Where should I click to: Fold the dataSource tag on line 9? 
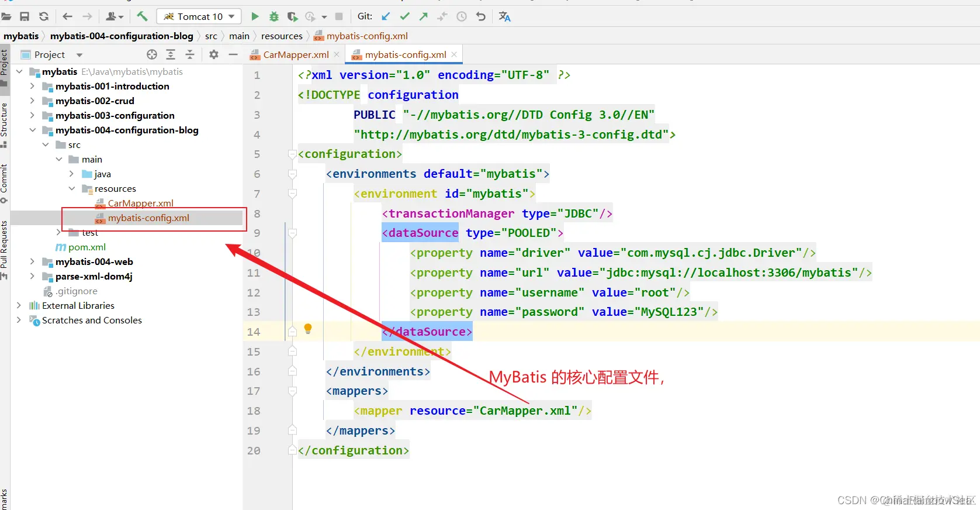coord(292,233)
